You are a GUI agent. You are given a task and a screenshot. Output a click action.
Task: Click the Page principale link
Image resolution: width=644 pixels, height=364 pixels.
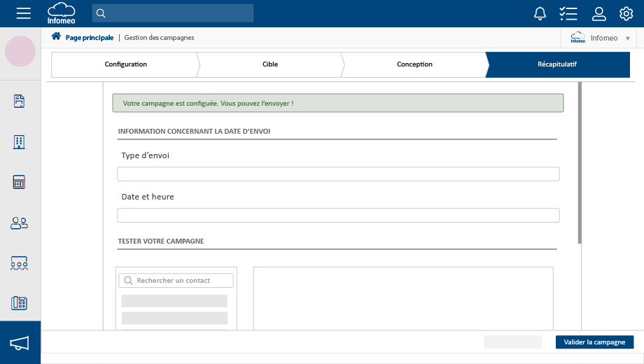89,37
